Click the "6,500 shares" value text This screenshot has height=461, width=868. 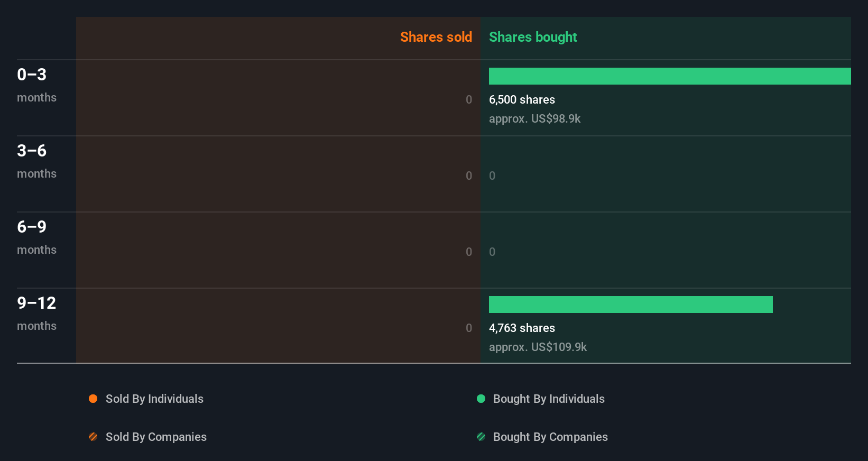coord(522,99)
